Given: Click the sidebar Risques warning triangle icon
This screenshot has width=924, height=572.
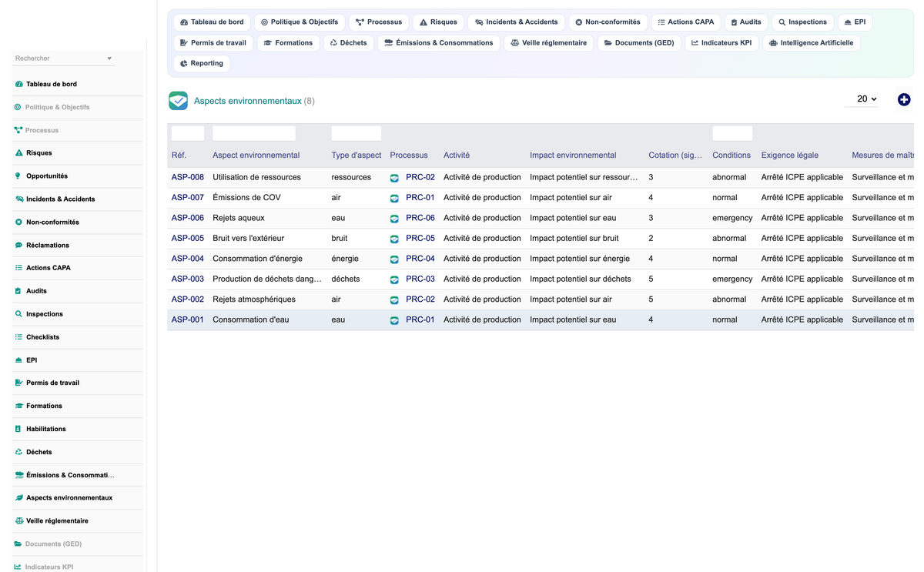Looking at the screenshot, I should coord(19,153).
